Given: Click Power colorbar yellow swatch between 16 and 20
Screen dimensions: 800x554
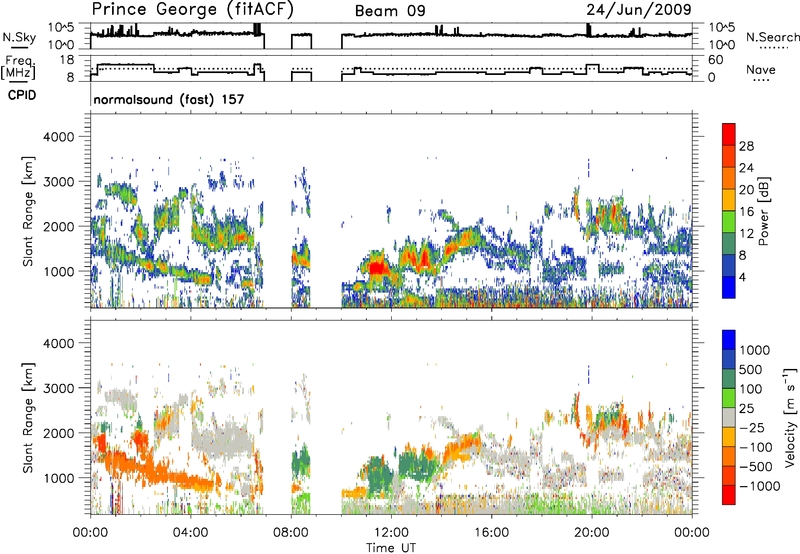Looking at the screenshot, I should click(729, 200).
